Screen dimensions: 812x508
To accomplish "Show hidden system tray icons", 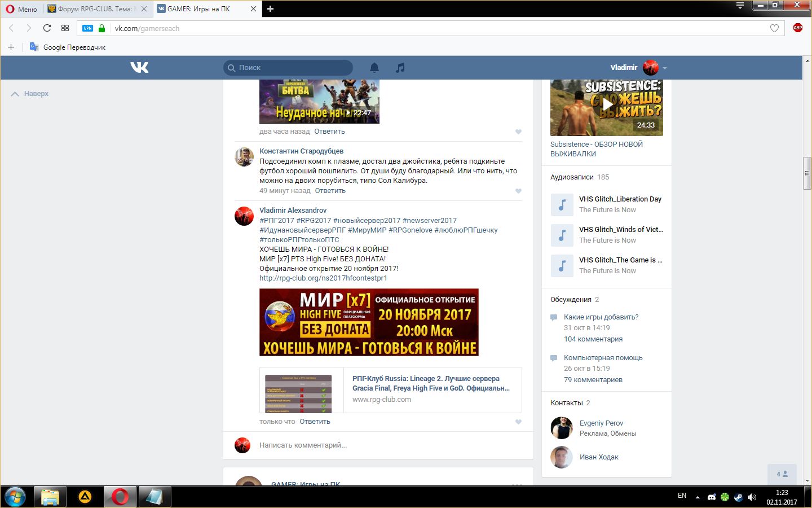I will pos(698,497).
